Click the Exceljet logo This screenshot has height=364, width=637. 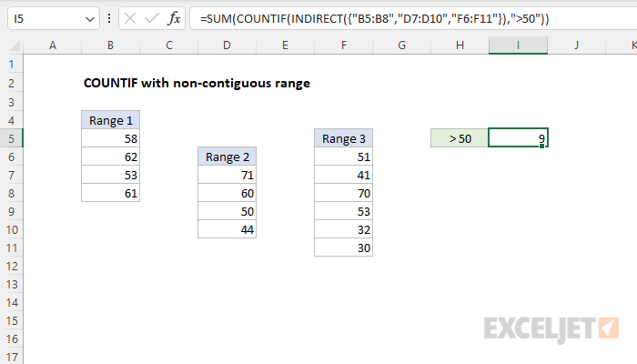(x=551, y=328)
